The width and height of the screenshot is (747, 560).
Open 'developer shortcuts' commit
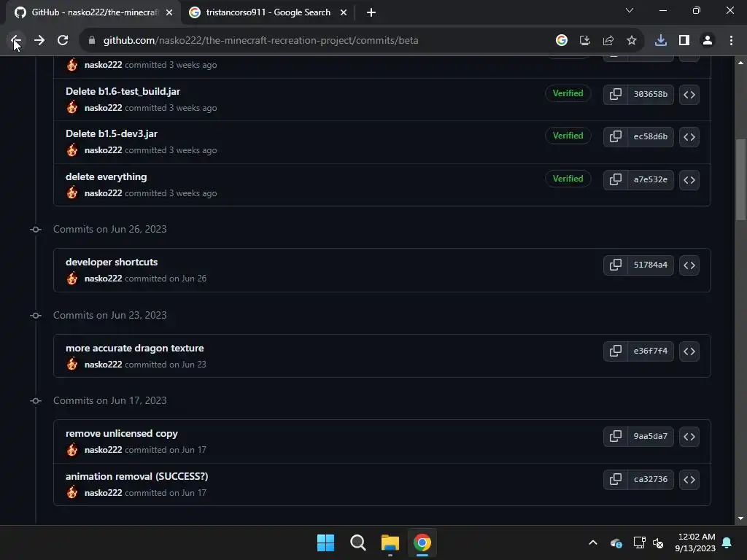[x=112, y=262]
